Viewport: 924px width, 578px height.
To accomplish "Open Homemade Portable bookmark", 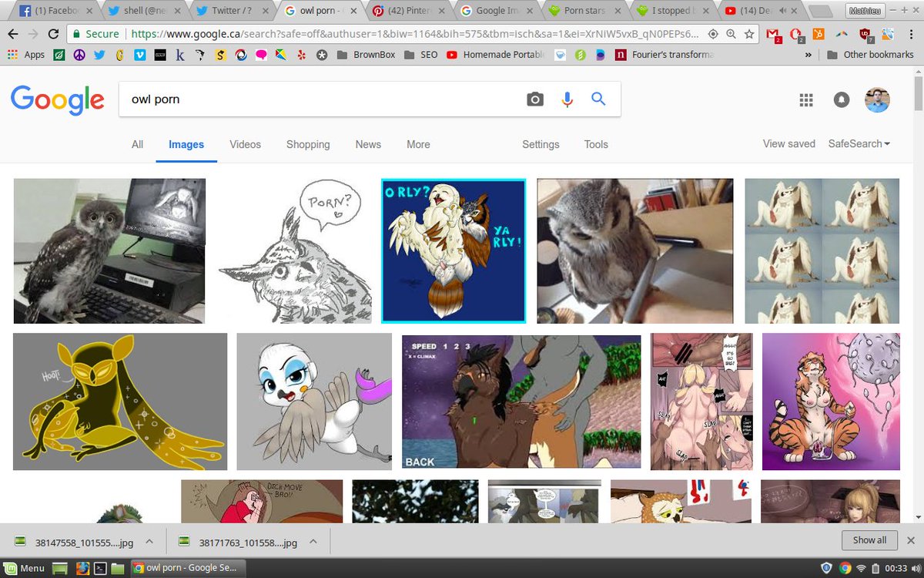I will (x=494, y=55).
